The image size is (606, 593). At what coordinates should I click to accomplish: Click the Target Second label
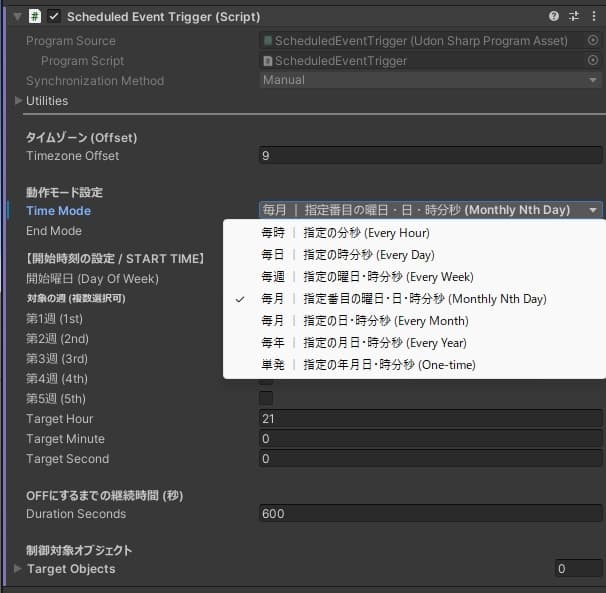coord(67,459)
